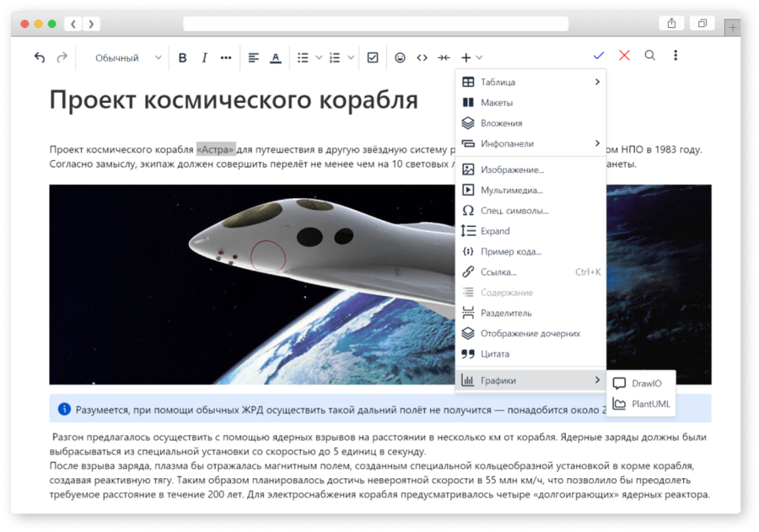
Task: Open a new browser tab
Action: click(732, 28)
